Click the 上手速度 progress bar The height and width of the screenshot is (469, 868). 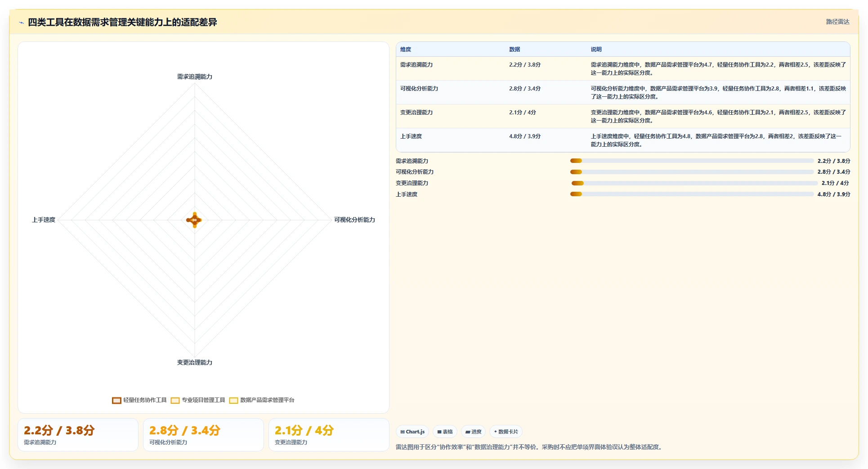coord(692,194)
